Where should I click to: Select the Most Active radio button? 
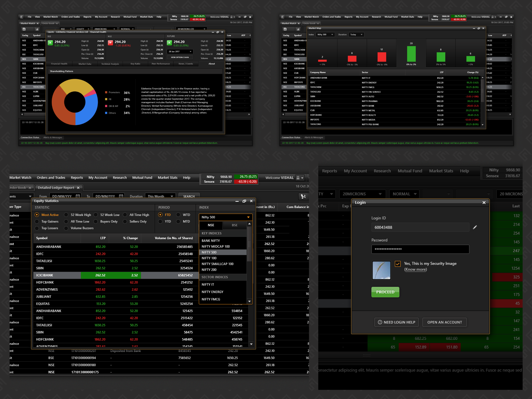point(37,215)
